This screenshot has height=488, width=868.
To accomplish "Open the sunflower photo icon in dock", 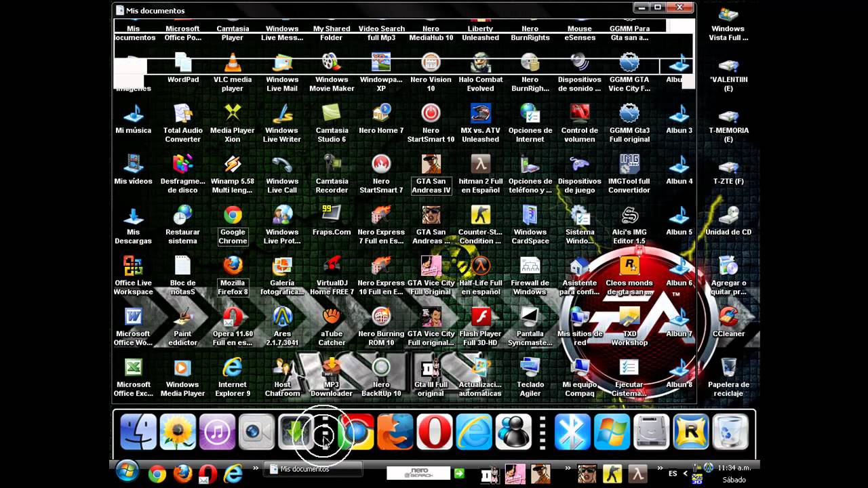I will pos(178,432).
